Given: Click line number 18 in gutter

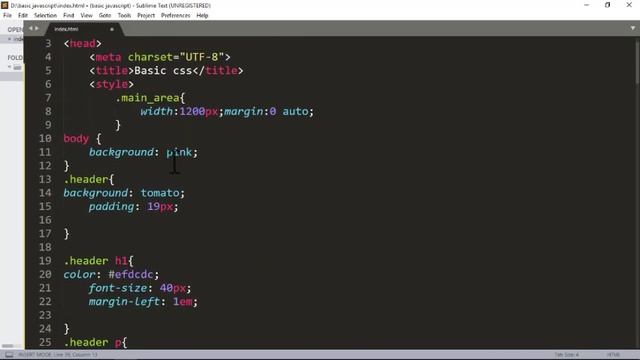Looking at the screenshot, I should point(45,247).
